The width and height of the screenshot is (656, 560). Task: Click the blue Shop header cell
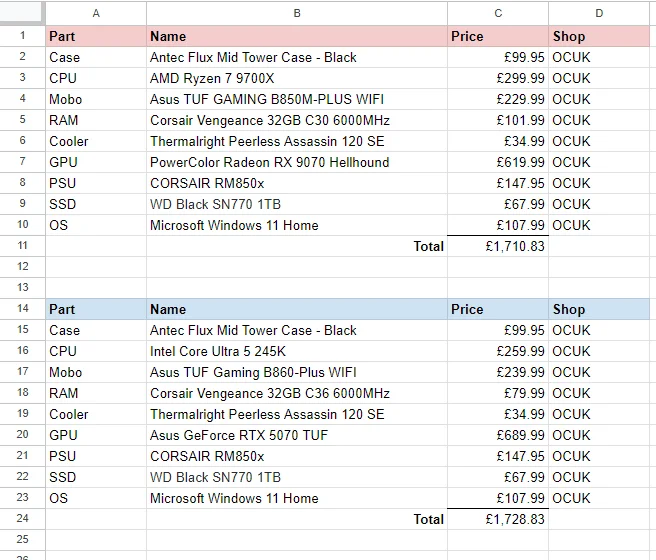click(x=599, y=309)
